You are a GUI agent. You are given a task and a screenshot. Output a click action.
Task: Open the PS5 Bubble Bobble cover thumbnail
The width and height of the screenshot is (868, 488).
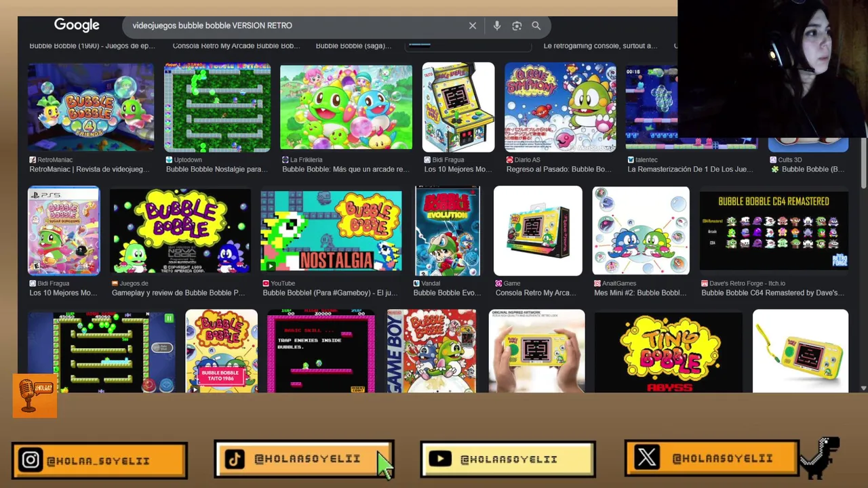pyautogui.click(x=64, y=231)
